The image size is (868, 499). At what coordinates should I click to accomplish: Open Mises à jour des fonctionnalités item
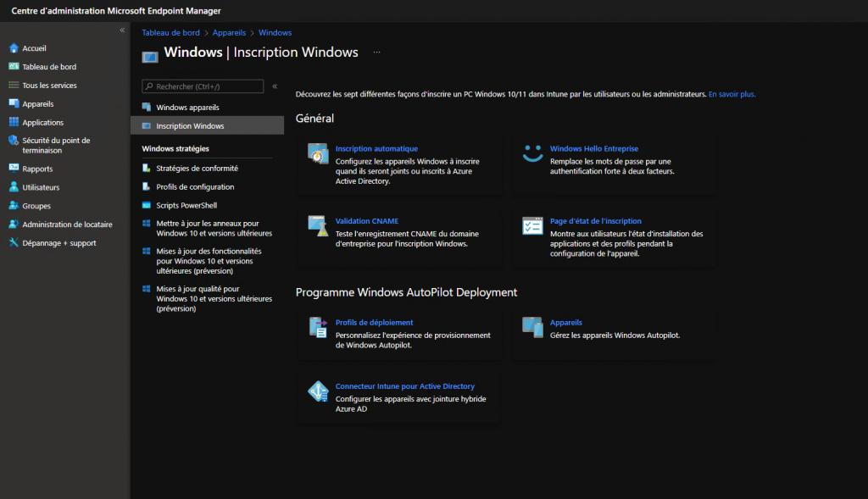[207, 261]
